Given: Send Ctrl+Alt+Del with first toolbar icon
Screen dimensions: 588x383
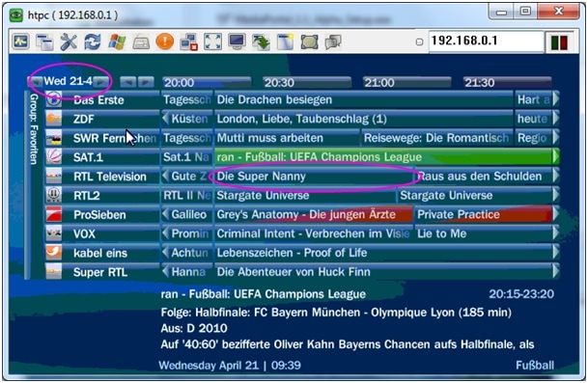Looking at the screenshot, I should (20, 41).
